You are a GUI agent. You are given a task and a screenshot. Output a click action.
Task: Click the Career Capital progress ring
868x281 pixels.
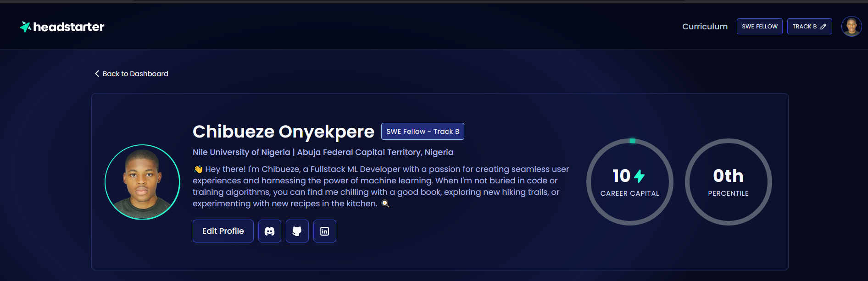pos(630,182)
